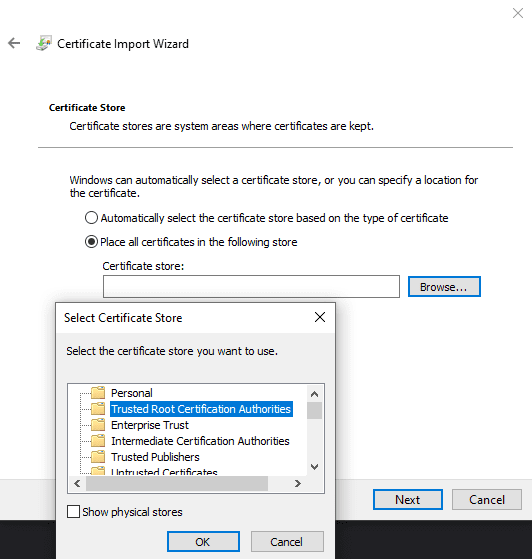Click the Trusted Root Certification Authorities folder icon

98,409
